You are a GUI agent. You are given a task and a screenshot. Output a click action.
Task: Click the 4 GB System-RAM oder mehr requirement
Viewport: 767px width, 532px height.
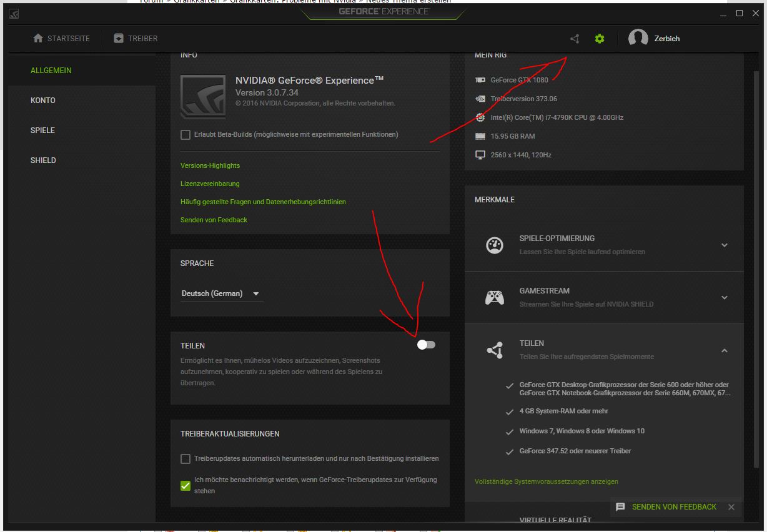point(563,411)
